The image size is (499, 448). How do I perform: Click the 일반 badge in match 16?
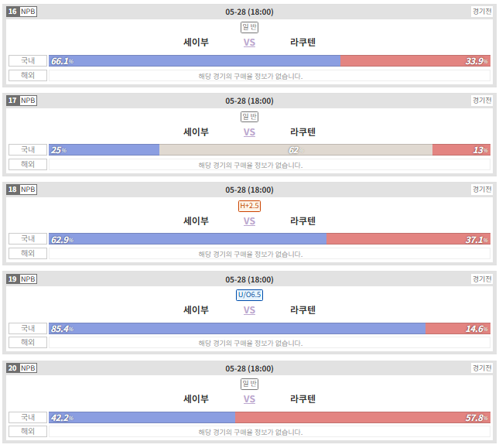[249, 27]
